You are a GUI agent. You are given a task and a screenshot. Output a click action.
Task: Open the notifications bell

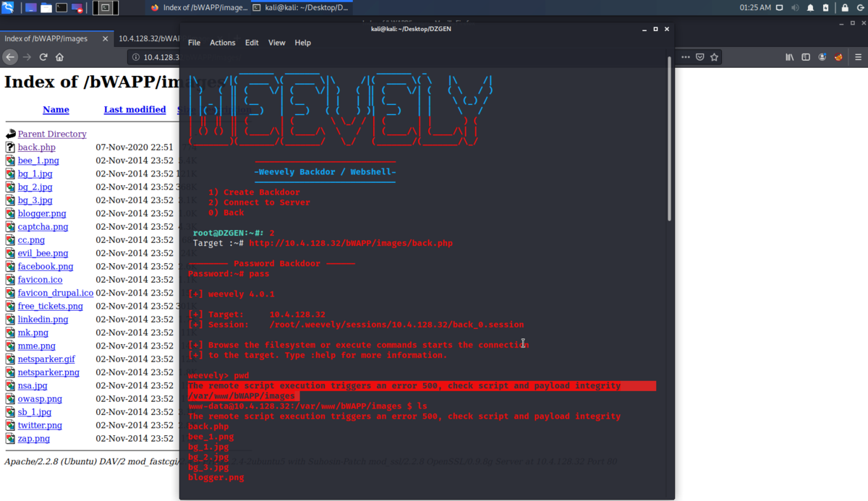(x=811, y=8)
